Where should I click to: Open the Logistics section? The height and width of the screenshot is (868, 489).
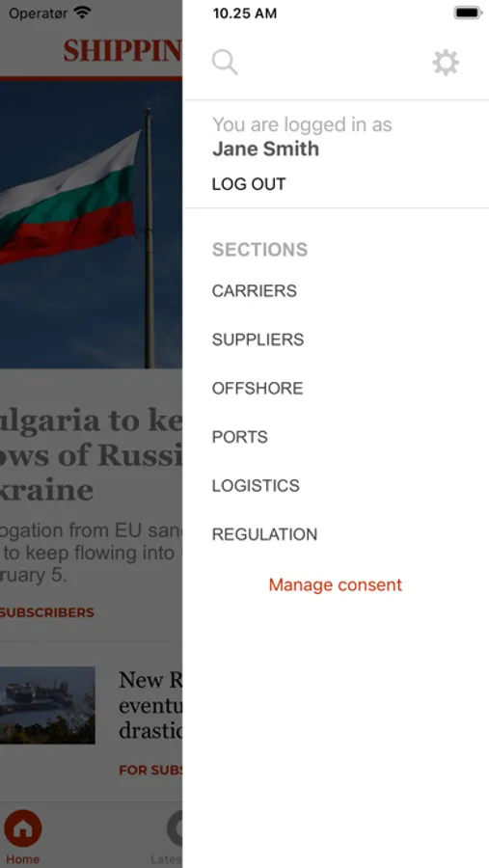(x=256, y=485)
